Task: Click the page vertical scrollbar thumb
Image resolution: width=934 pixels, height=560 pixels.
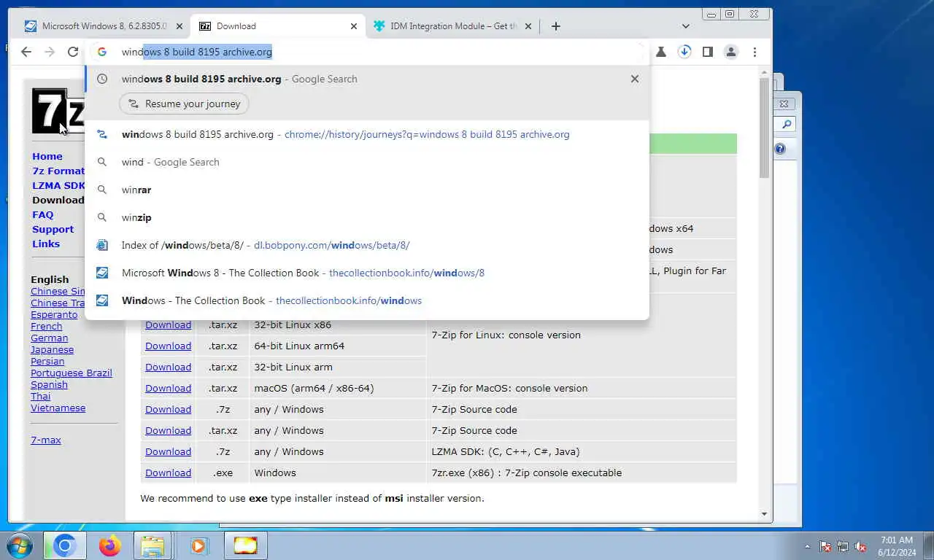Action: tap(765, 128)
